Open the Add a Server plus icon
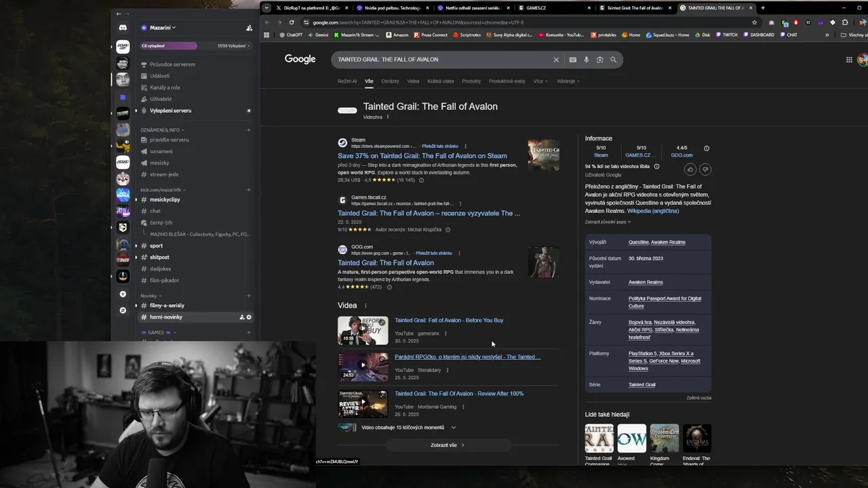The width and height of the screenshot is (868, 488). 123,294
